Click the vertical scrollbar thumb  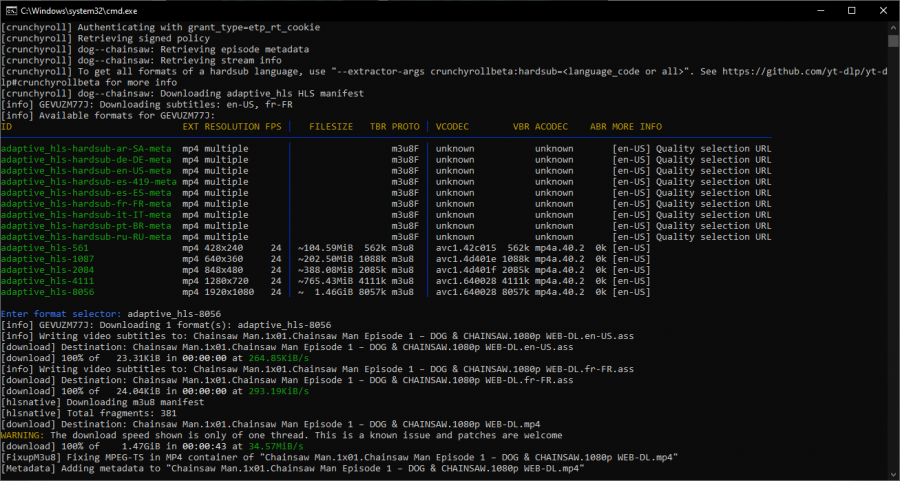893,40
